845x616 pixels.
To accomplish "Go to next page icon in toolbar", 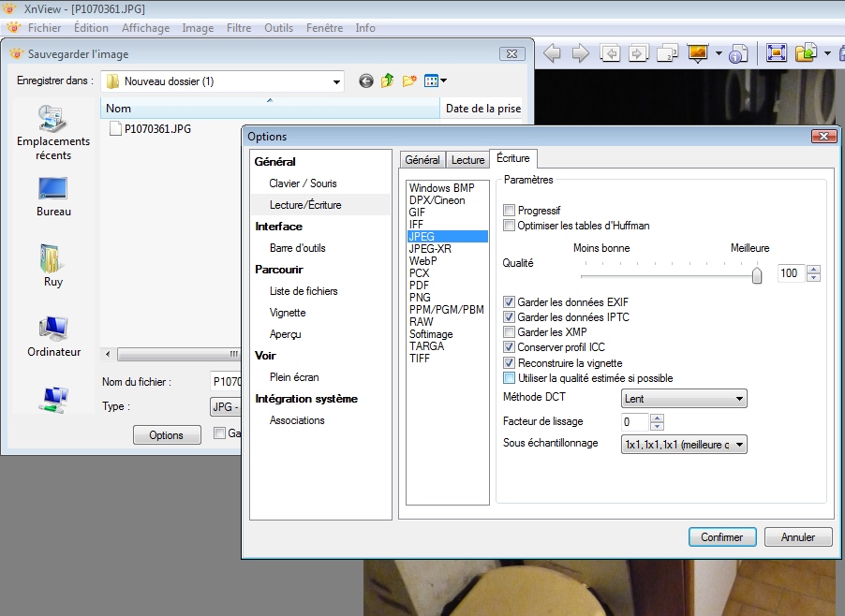I will (638, 53).
